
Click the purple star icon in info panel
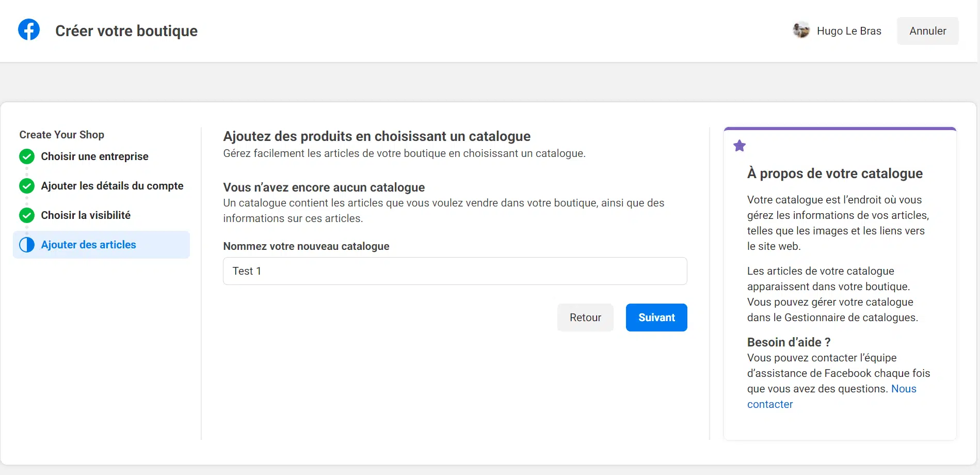pyautogui.click(x=740, y=146)
